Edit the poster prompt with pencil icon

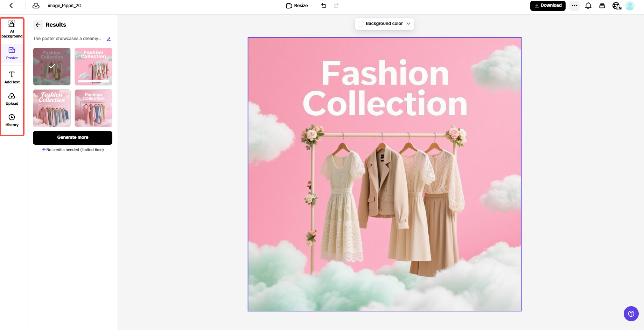click(108, 39)
